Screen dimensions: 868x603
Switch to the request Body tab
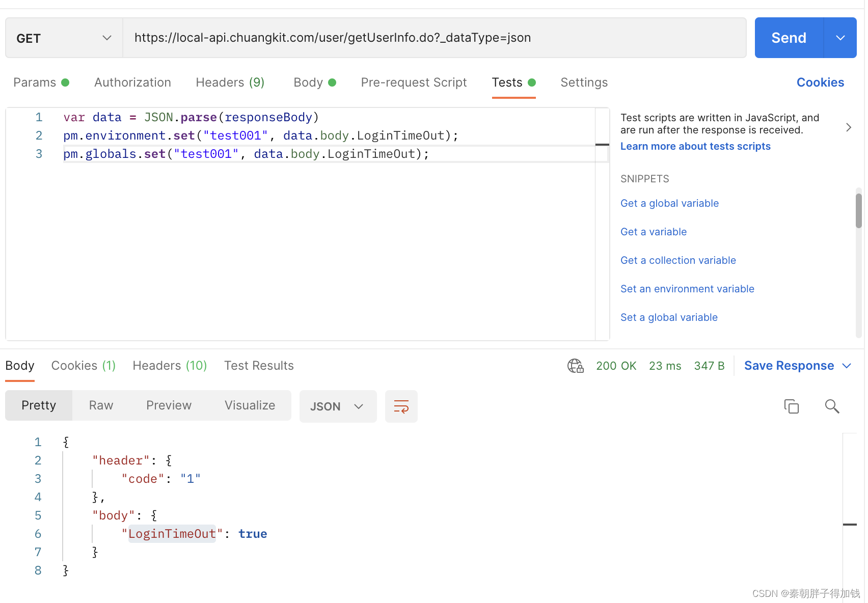314,83
